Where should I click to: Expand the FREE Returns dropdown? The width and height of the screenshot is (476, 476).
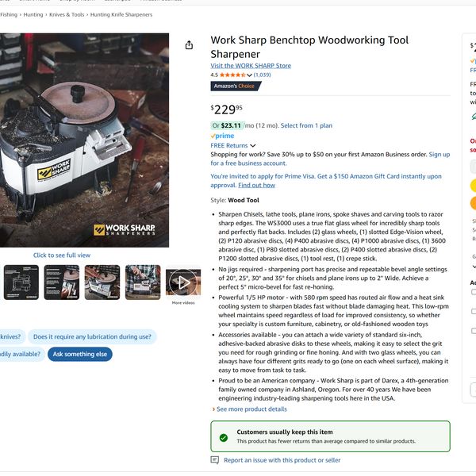point(253,146)
